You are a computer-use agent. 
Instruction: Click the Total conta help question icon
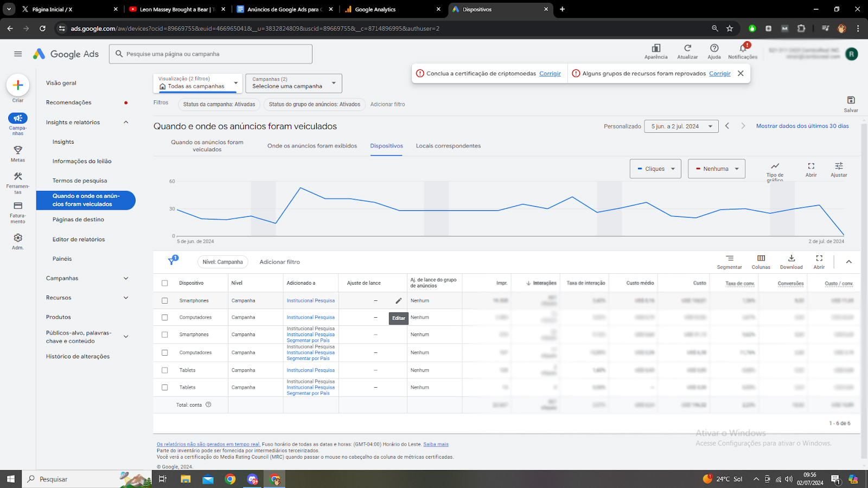point(208,404)
